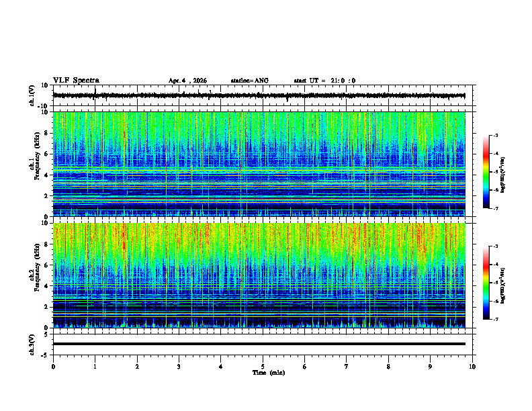This screenshot has width=532, height=411.
Task: Click the ch.2 spectrogram color scale bar
Action: coord(486,283)
